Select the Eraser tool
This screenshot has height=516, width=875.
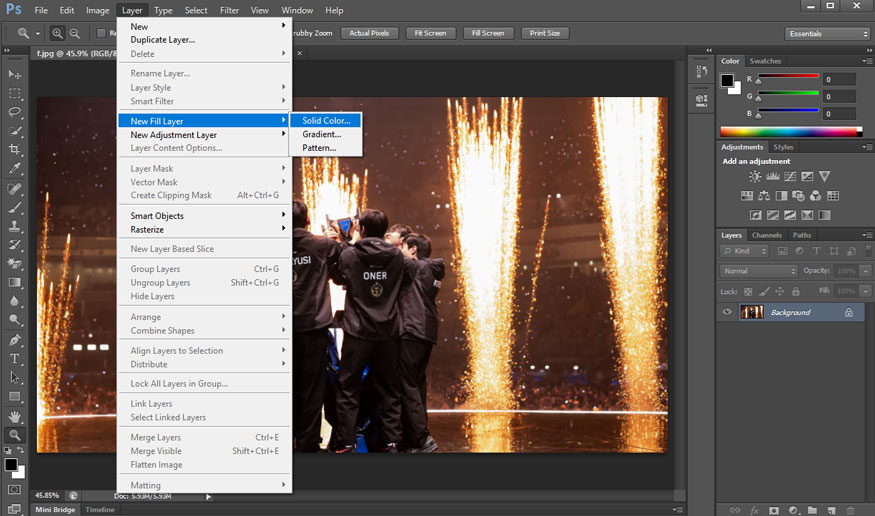[x=15, y=263]
